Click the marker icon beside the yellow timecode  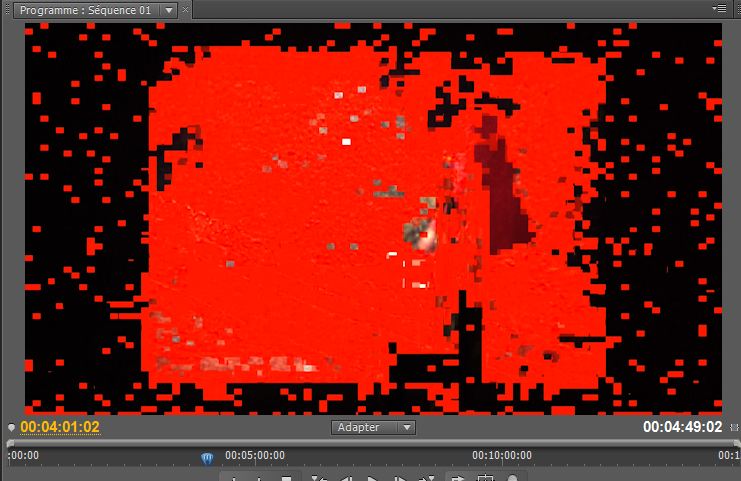tap(11, 427)
